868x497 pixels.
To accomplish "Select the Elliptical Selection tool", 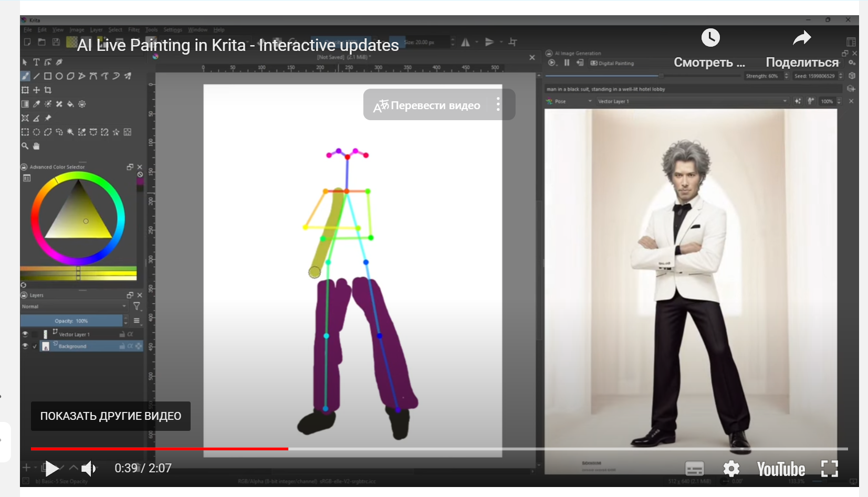I will point(36,132).
